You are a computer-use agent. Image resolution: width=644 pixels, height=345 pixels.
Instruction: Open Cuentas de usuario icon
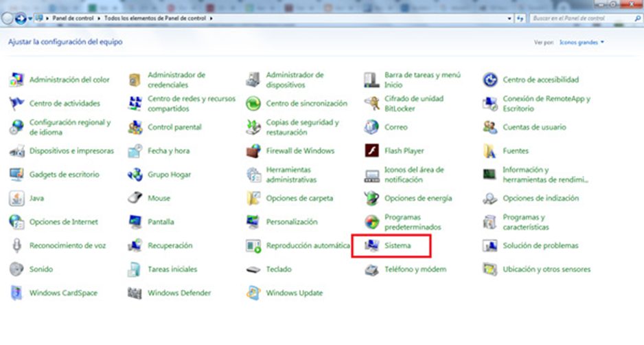point(490,127)
